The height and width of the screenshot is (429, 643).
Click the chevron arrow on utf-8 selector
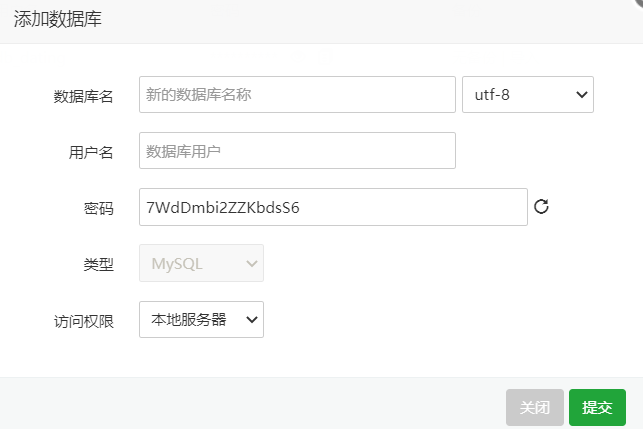click(x=582, y=95)
